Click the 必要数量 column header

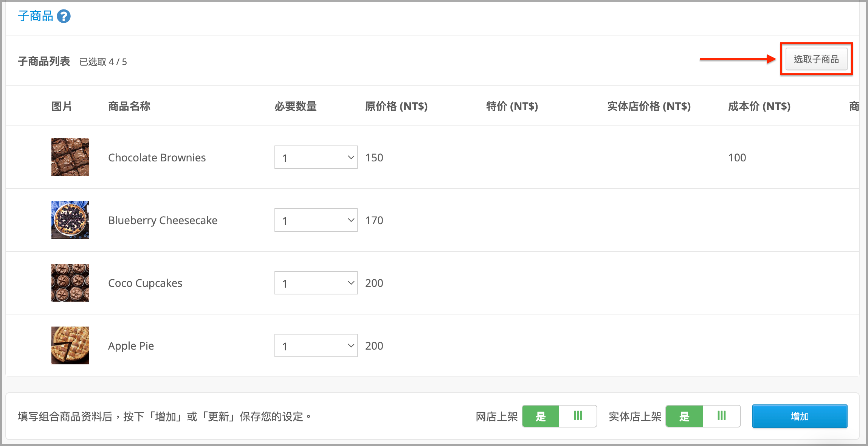point(296,106)
